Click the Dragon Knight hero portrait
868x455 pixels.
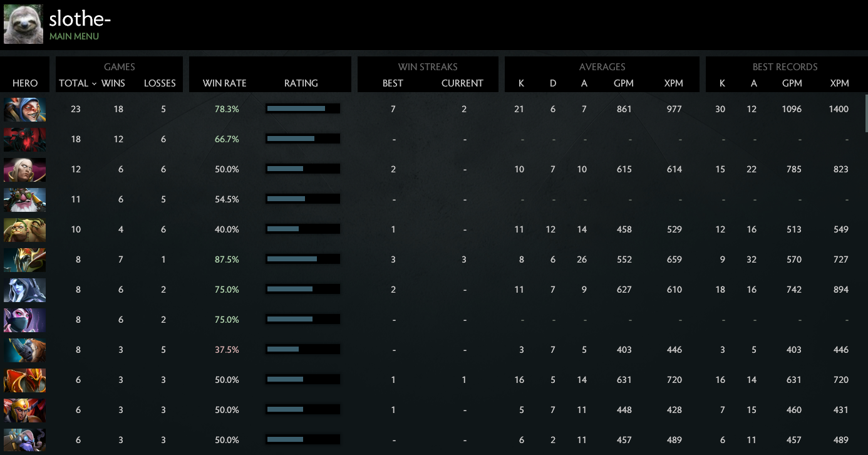[25, 380]
